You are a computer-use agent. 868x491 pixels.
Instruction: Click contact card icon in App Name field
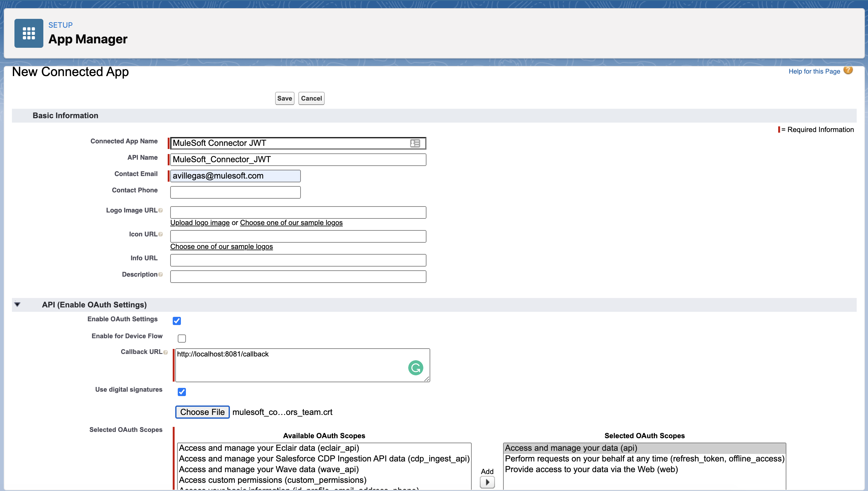click(415, 143)
